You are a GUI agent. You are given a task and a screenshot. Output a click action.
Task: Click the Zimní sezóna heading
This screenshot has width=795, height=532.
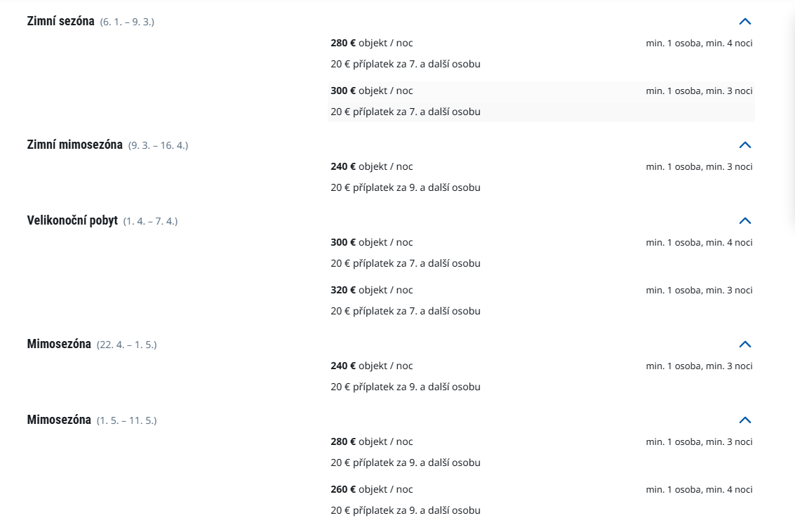point(60,21)
